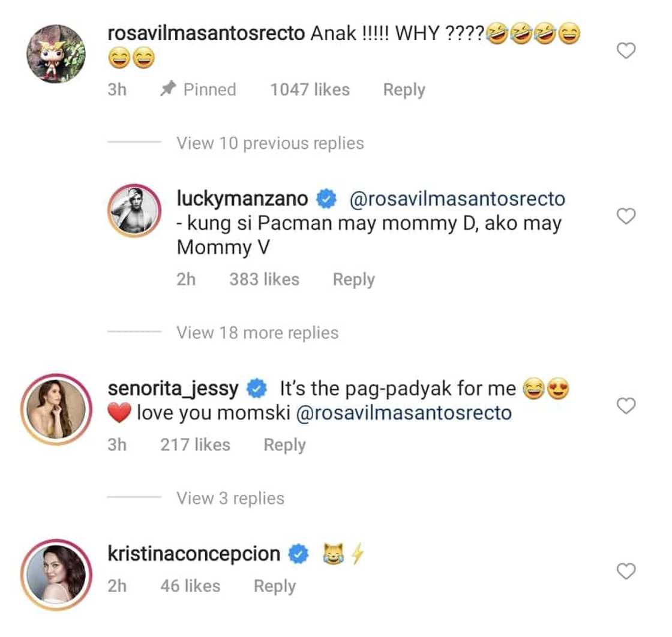The height and width of the screenshot is (637, 672).
Task: Open @rosavilmasantosrecto mention in senorita_jessy's comment
Action: tap(404, 413)
